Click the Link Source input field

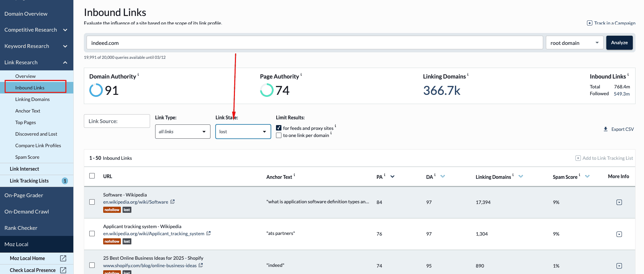point(117,121)
